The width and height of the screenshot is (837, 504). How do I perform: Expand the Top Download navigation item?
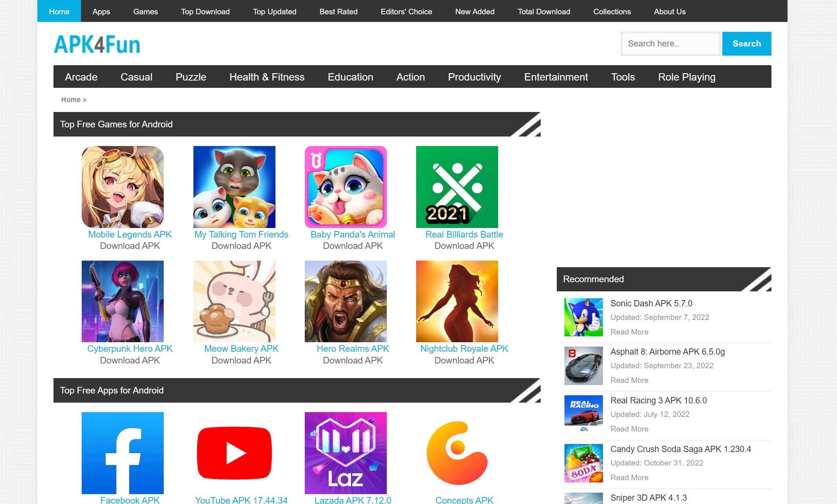tap(205, 11)
